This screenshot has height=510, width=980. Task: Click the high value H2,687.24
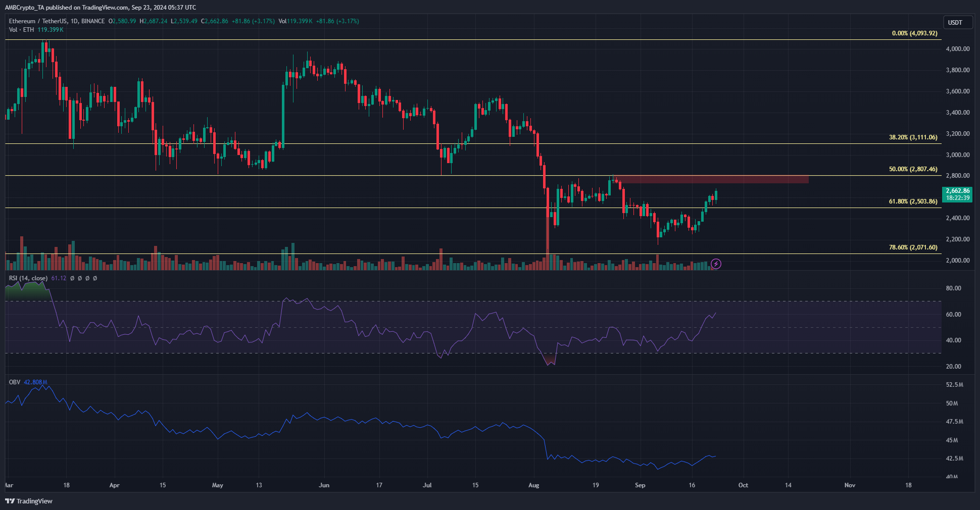153,21
